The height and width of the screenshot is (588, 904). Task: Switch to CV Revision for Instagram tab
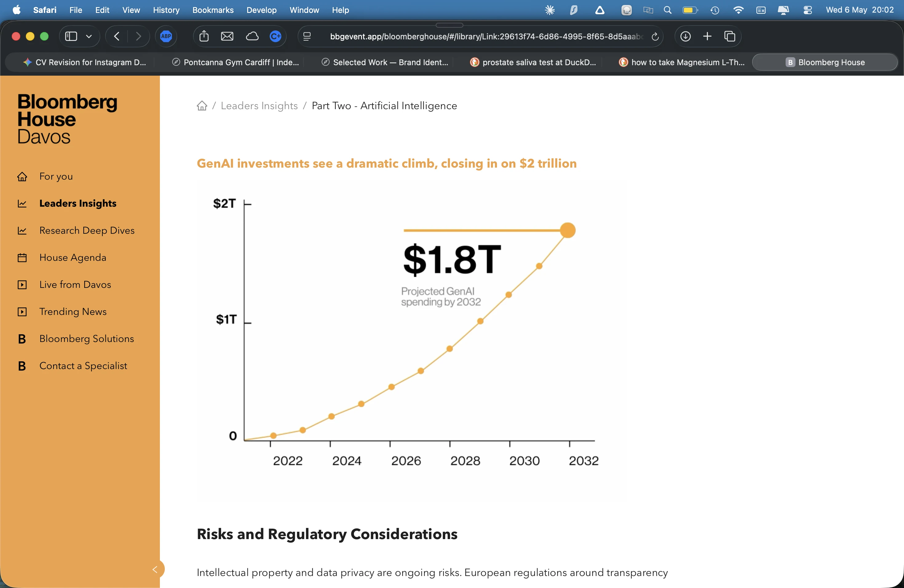pyautogui.click(x=84, y=62)
